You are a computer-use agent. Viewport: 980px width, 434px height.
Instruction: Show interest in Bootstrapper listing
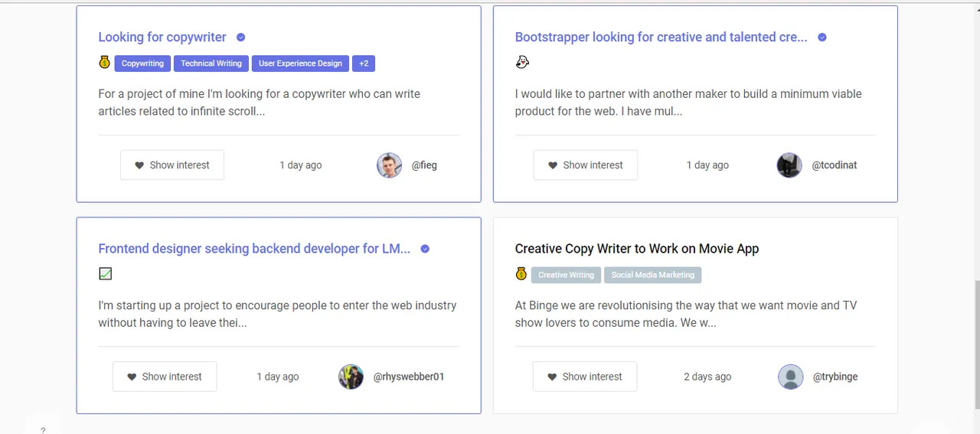585,165
